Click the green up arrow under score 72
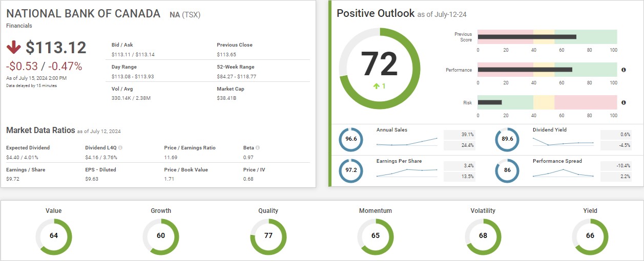 (x=377, y=86)
